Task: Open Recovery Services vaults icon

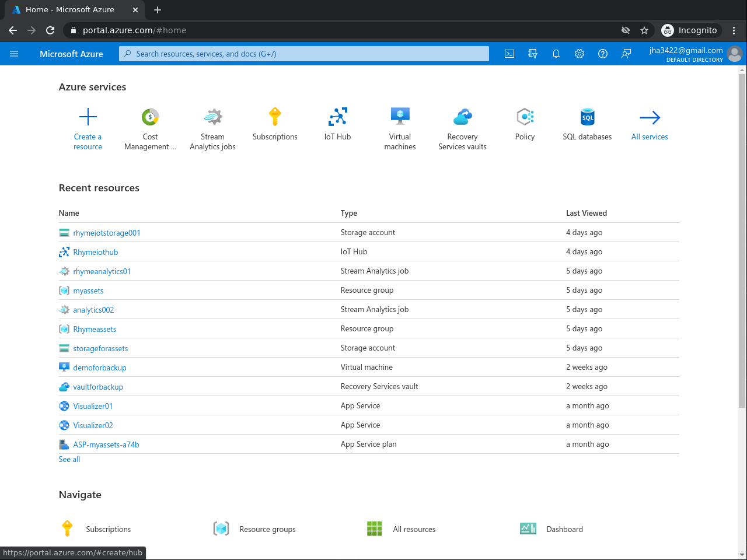Action: (x=462, y=117)
